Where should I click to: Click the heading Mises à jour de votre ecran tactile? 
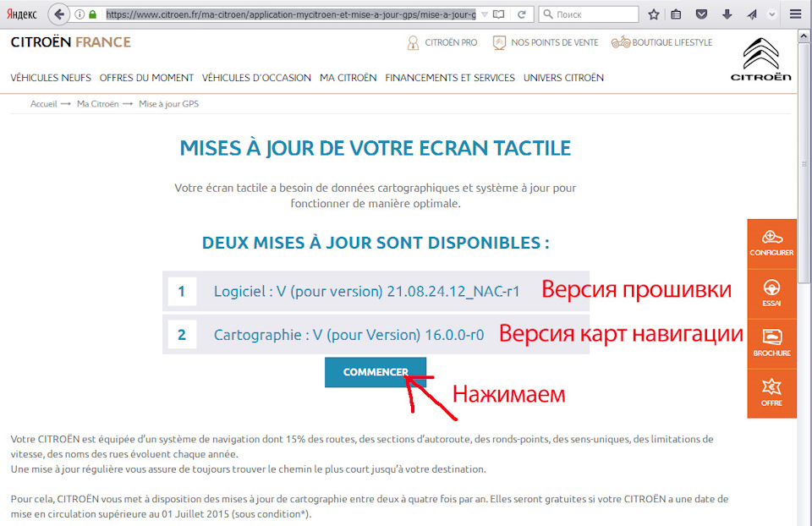(375, 148)
